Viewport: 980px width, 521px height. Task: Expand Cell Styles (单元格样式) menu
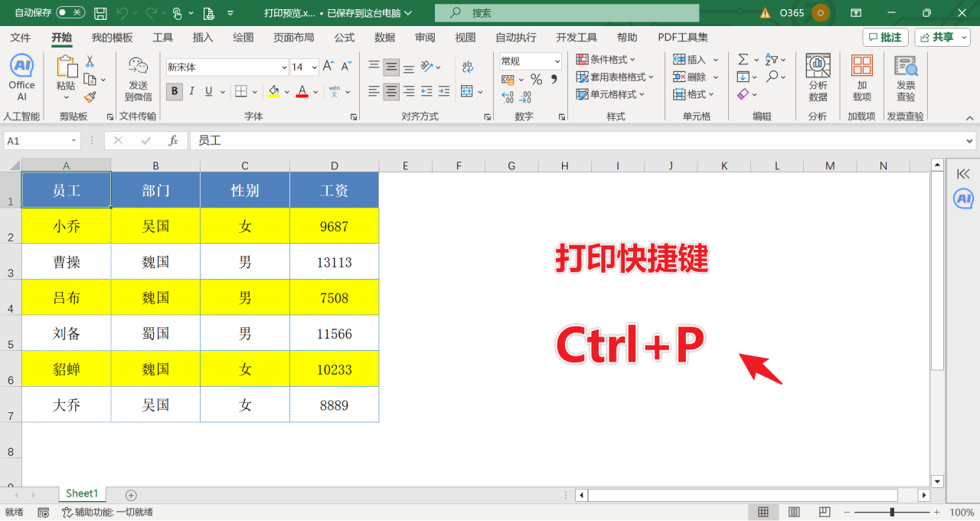pos(610,94)
